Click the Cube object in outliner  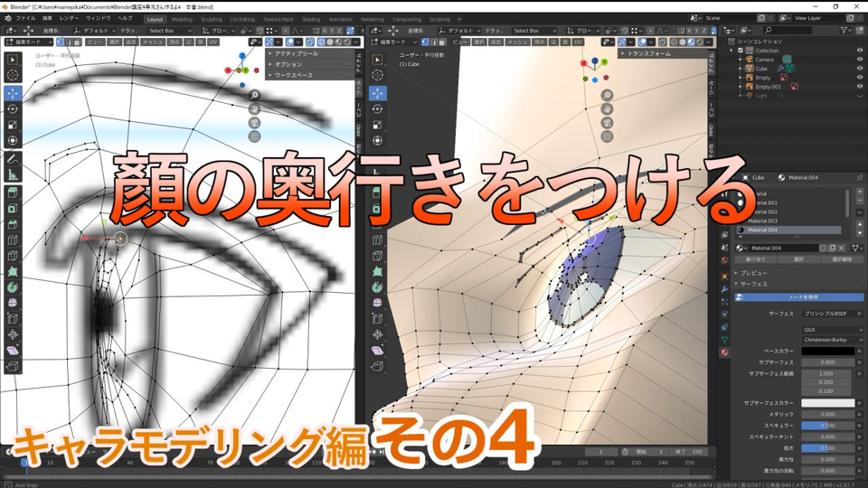(x=761, y=69)
